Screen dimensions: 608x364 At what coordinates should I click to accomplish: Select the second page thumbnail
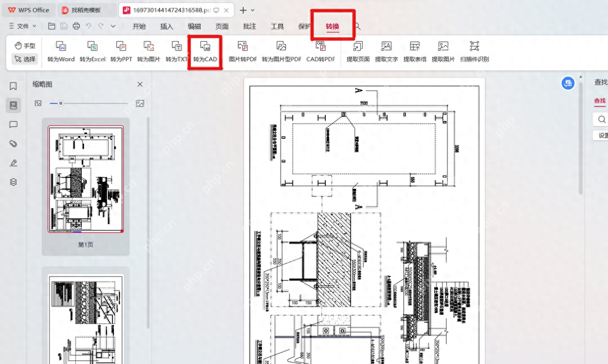86,319
